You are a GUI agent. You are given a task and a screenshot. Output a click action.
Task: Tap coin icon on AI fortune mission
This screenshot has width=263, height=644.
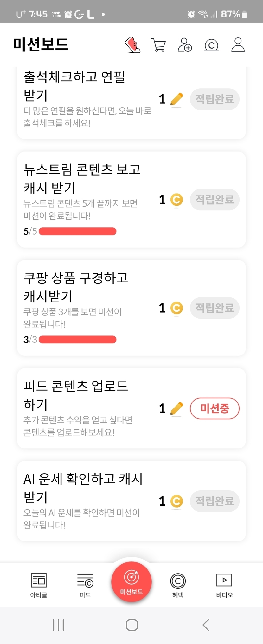(176, 501)
